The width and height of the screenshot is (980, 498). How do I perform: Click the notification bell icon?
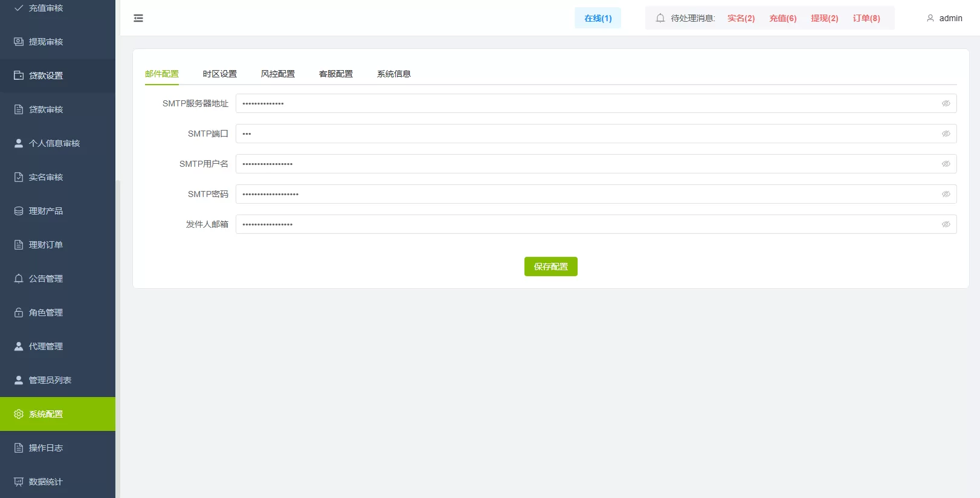click(660, 18)
